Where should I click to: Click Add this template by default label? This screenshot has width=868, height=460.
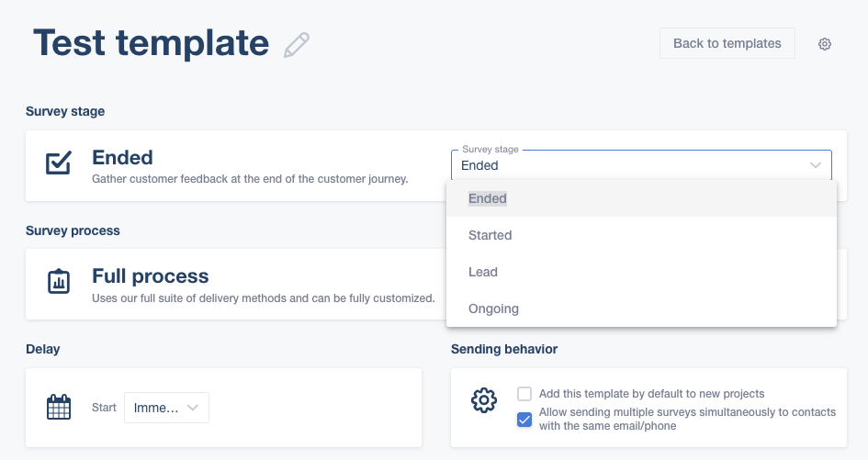pos(651,394)
